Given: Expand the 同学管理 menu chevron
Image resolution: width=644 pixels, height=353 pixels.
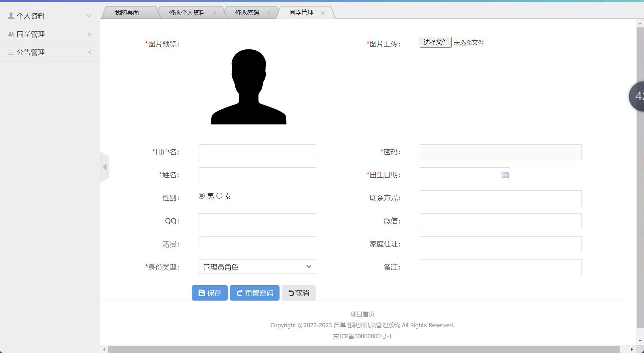Looking at the screenshot, I should pyautogui.click(x=89, y=34).
